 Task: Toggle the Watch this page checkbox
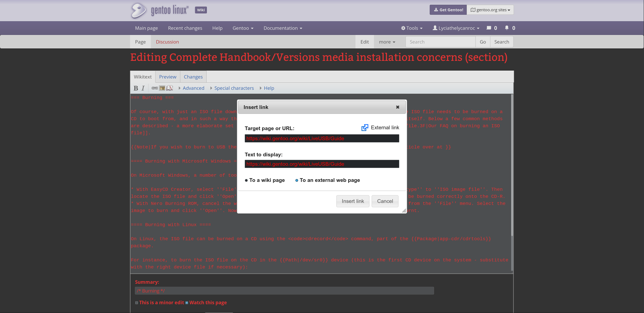[187, 303]
